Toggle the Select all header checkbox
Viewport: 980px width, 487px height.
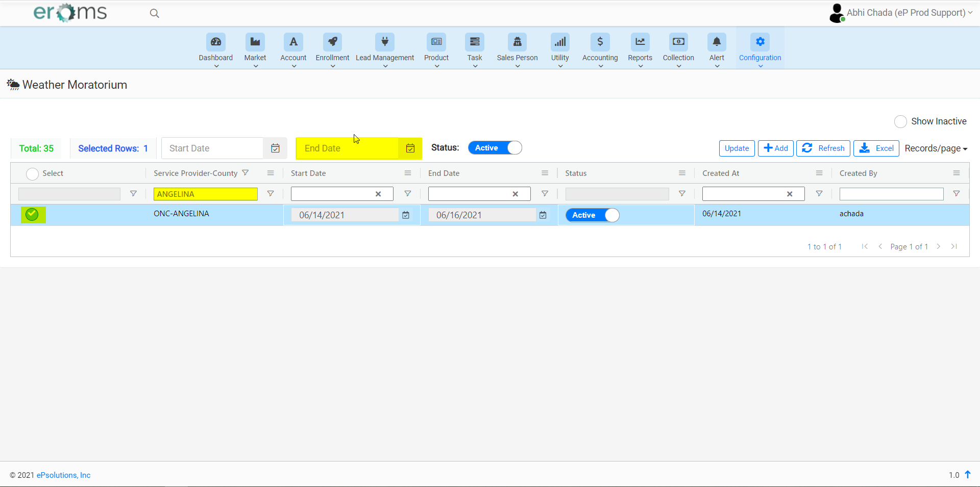(x=32, y=174)
